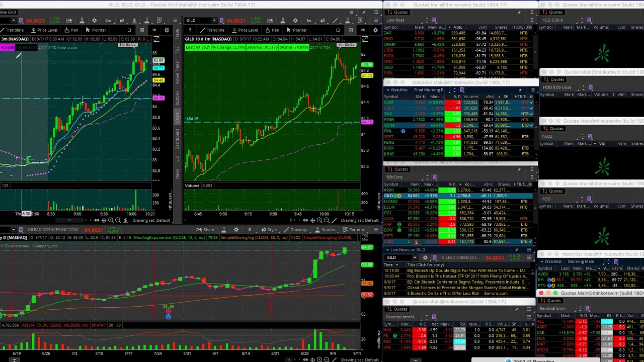
Task: Select Price Level tool in GILD 1m chart
Action: click(x=244, y=30)
